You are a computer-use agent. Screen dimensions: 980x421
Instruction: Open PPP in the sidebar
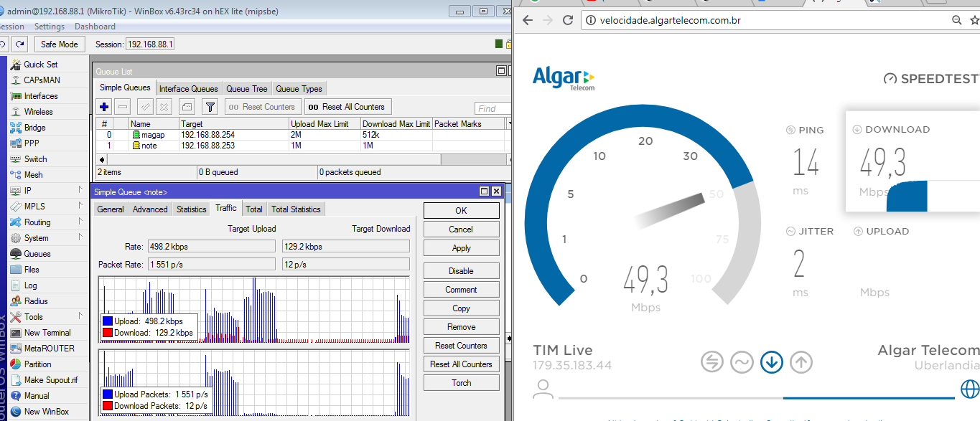coord(32,143)
